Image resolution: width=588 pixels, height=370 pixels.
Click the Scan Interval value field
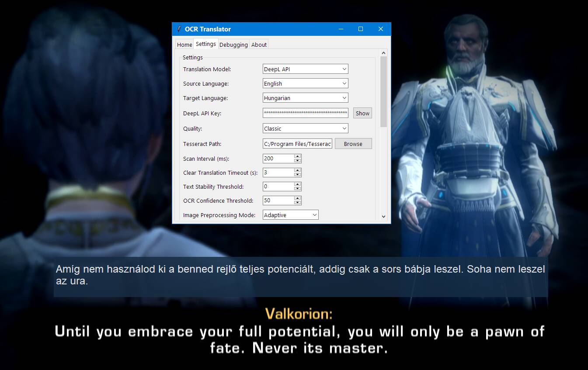point(278,159)
